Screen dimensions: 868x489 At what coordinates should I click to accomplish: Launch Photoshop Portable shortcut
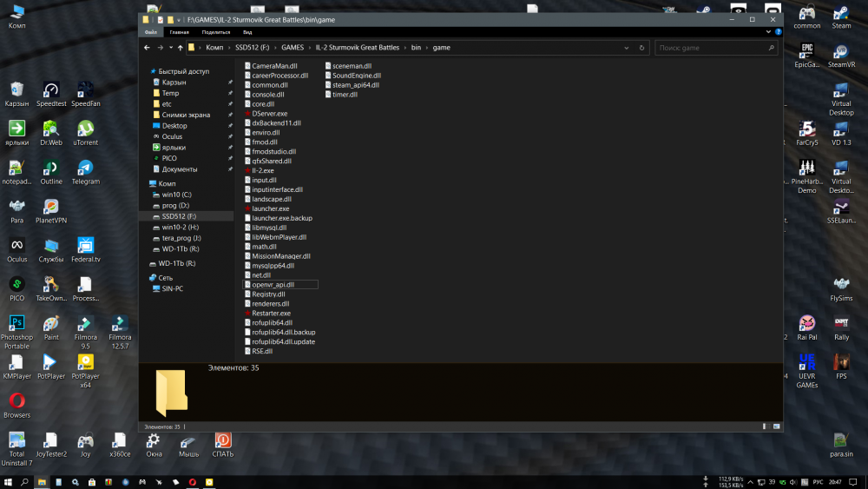[x=16, y=333]
